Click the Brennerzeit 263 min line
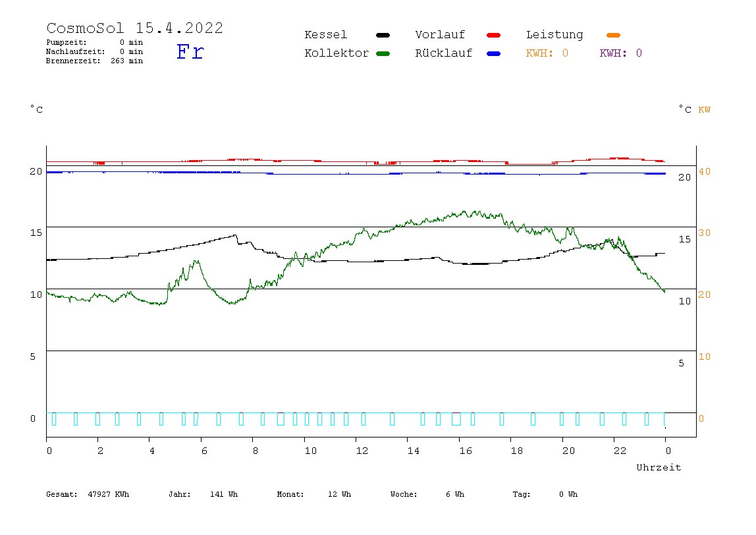Screen dimensions: 756x535 pos(95,61)
